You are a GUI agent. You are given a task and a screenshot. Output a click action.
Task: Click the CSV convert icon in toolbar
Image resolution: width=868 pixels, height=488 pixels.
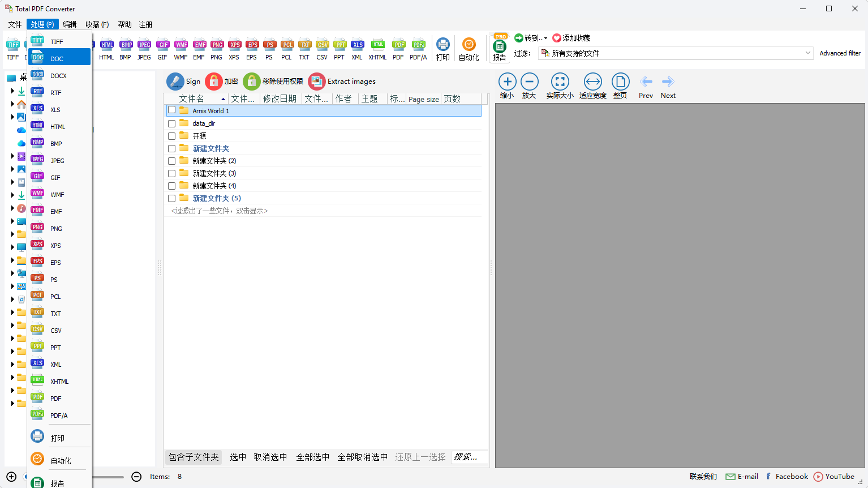point(322,45)
